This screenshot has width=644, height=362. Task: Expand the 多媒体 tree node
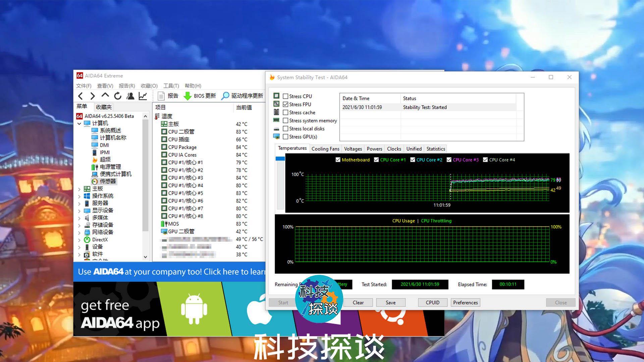coord(79,218)
